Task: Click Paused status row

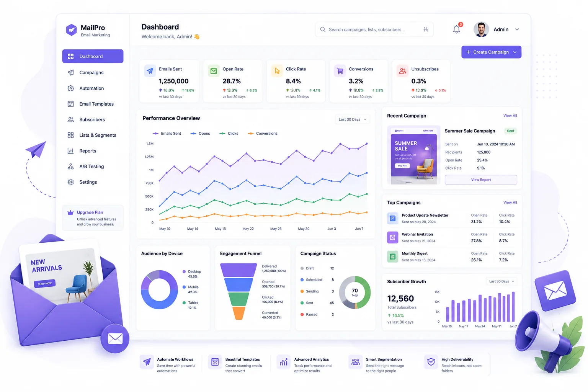Action: point(317,315)
